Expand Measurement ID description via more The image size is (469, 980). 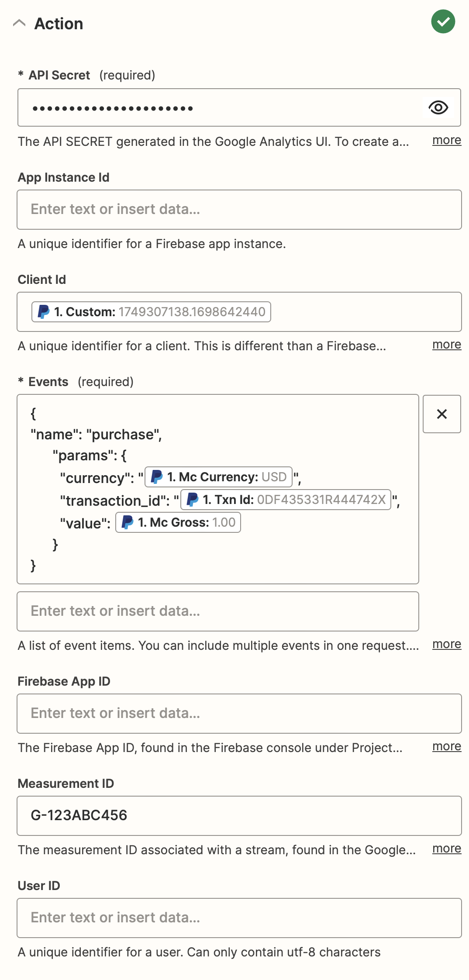click(x=446, y=849)
